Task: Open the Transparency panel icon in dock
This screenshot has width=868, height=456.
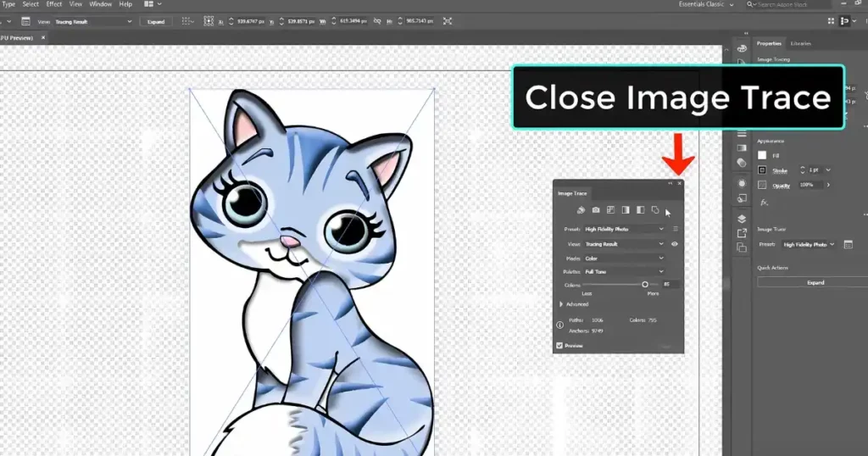Action: click(742, 163)
